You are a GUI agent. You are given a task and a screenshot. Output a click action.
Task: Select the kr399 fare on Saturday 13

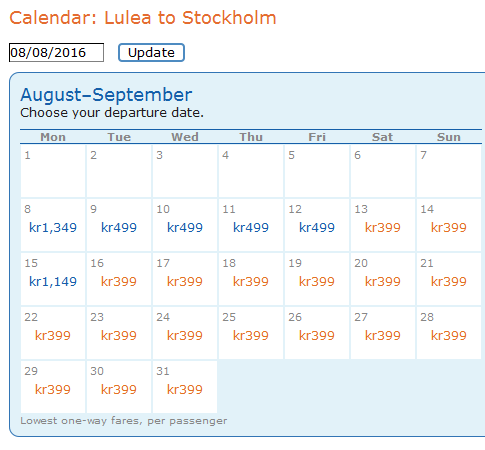[383, 228]
